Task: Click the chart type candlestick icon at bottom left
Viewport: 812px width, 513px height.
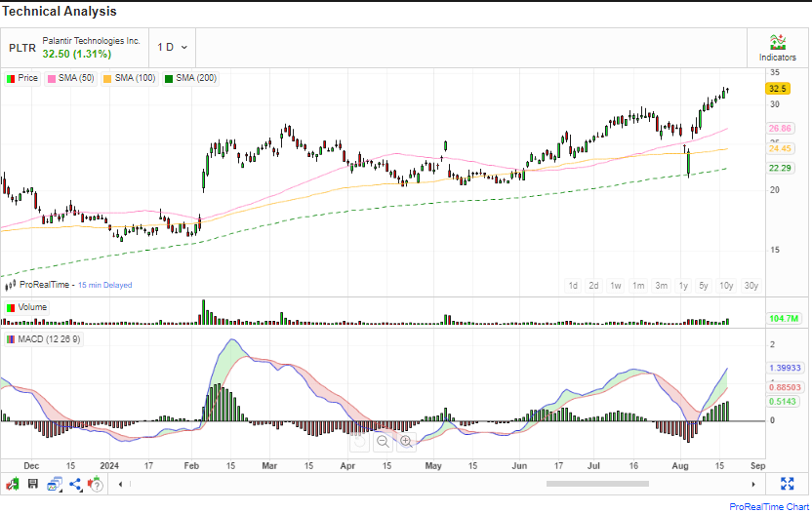Action: click(13, 484)
